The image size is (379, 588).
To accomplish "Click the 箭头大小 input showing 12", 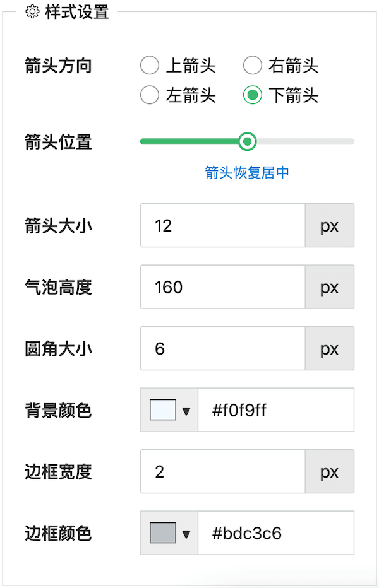I will click(221, 225).
